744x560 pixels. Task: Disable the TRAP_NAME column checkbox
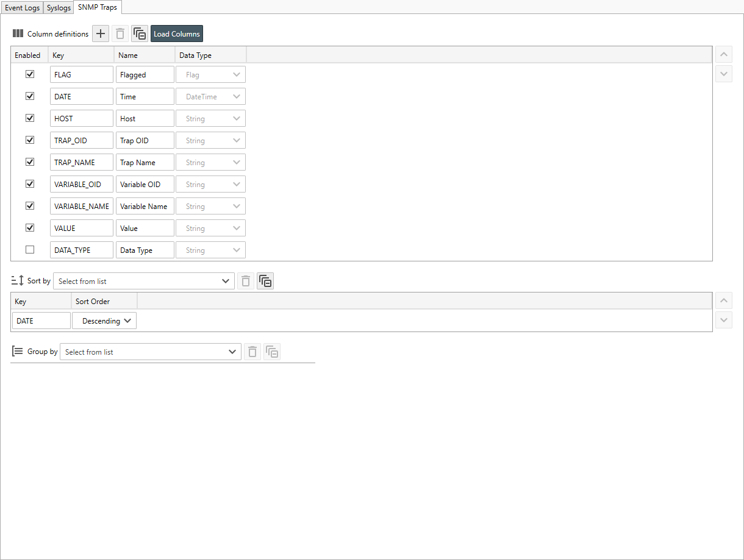click(30, 162)
